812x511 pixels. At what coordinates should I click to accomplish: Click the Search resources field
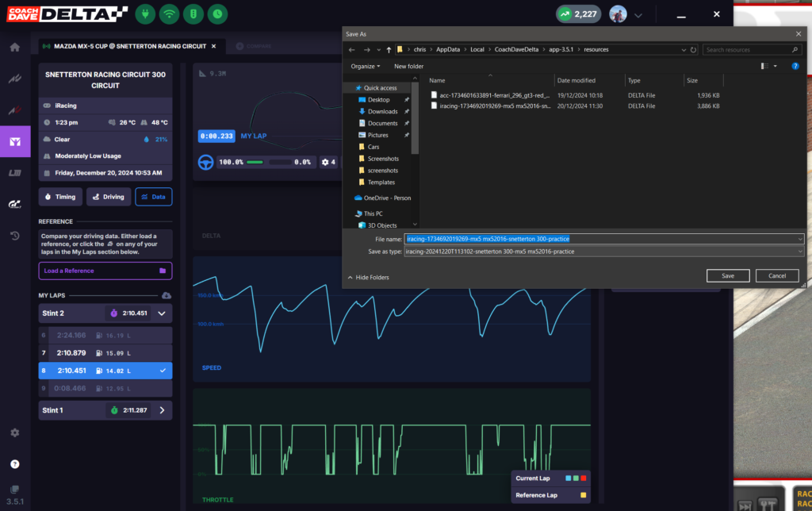point(752,50)
